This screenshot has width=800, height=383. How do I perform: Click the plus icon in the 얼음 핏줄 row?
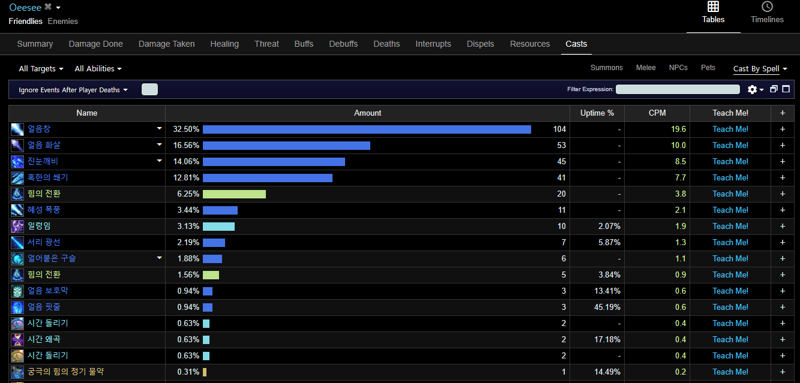(x=783, y=307)
